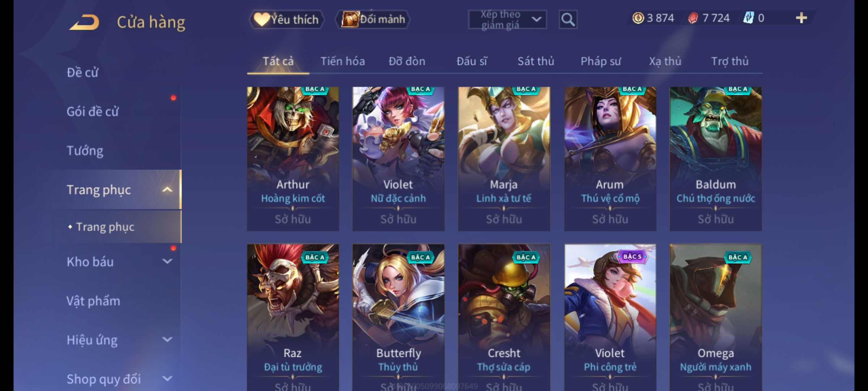Image resolution: width=868 pixels, height=391 pixels.
Task: Select Violet Phi công trẻ skin card
Action: [610, 317]
